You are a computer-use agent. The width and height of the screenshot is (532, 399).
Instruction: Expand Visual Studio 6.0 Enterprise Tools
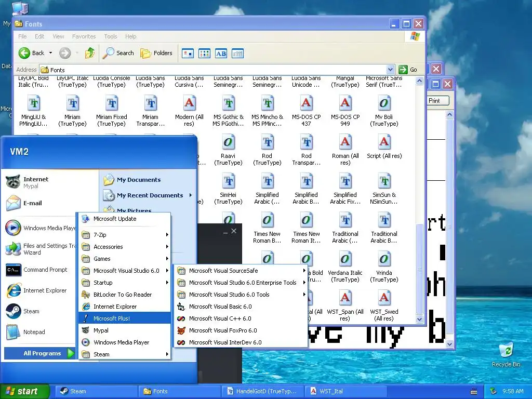[x=241, y=282]
